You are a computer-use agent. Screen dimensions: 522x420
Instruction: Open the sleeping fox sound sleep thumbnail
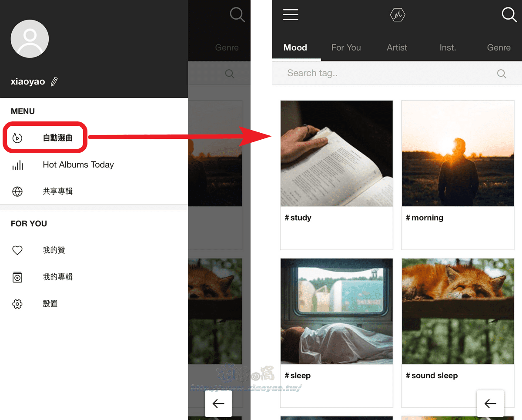[x=458, y=312]
